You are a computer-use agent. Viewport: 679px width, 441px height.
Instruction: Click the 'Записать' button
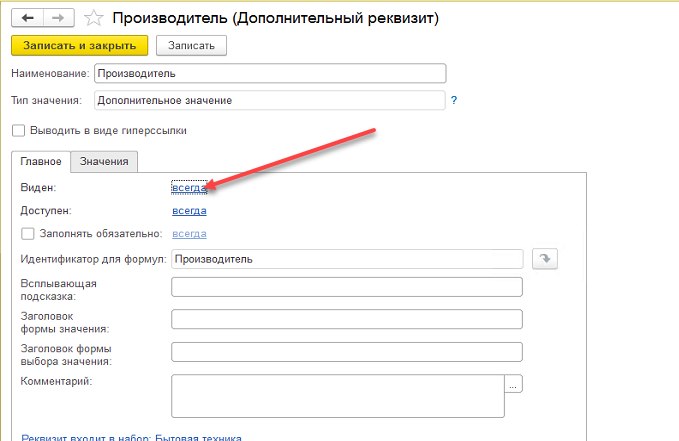pos(191,45)
